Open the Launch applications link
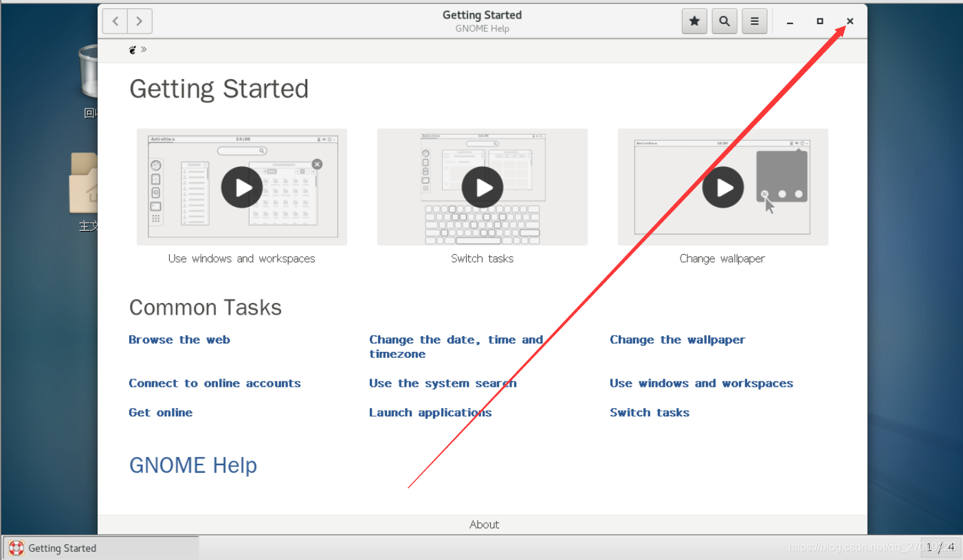This screenshot has width=963, height=560. pos(430,412)
